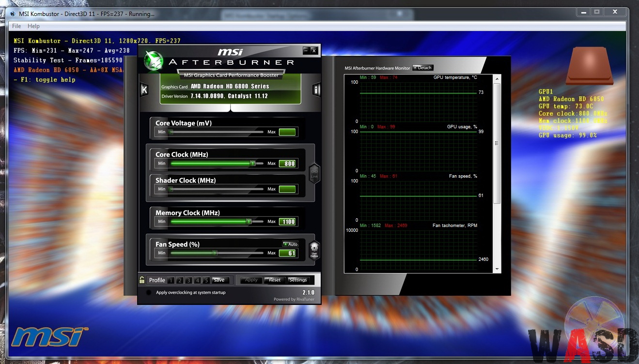Screen dimensions: 639x364
Task: Select profile slot 5
Action: point(206,280)
